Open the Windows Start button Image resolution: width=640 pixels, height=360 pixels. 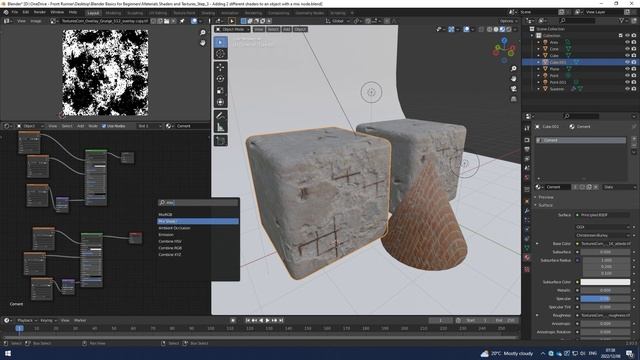[x=8, y=353]
